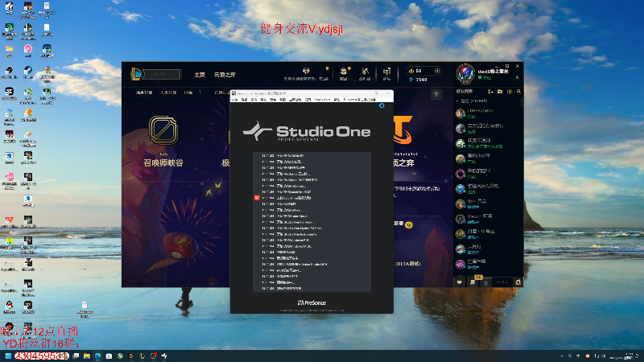Click the search icon in friends list
The width and height of the screenshot is (644, 362).
point(518,92)
